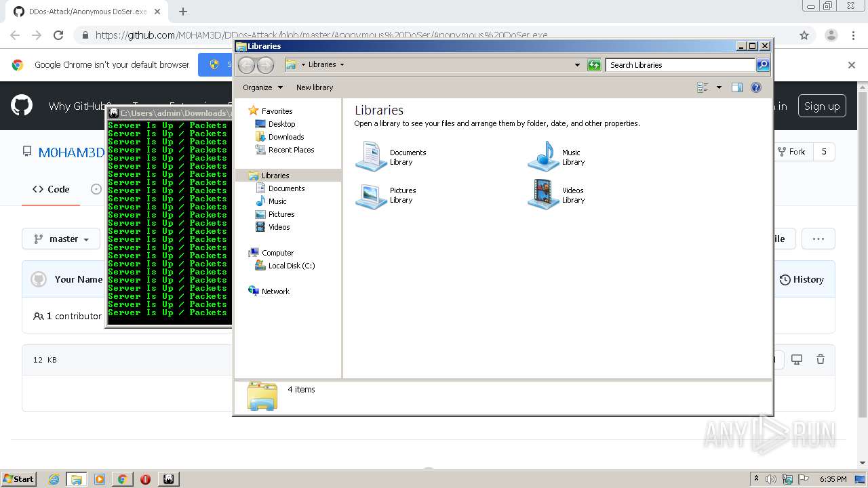Delete this file trash icon
Image resolution: width=868 pixels, height=488 pixels.
[x=821, y=359]
